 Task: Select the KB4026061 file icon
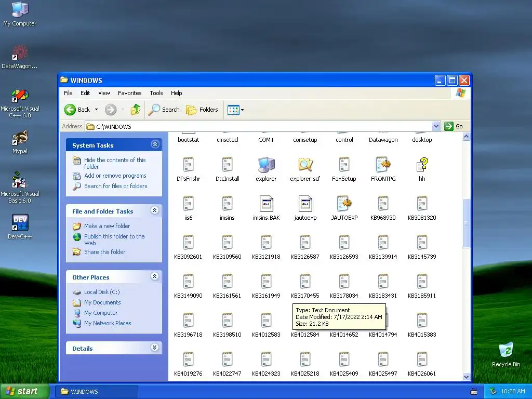pos(422,360)
